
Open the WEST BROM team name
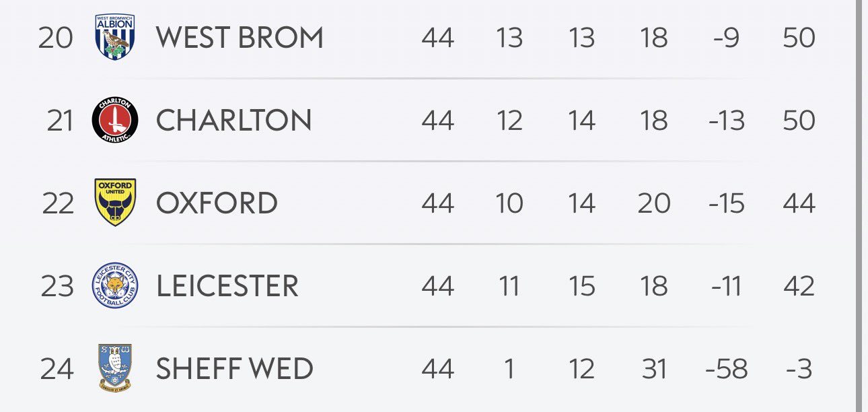(240, 38)
